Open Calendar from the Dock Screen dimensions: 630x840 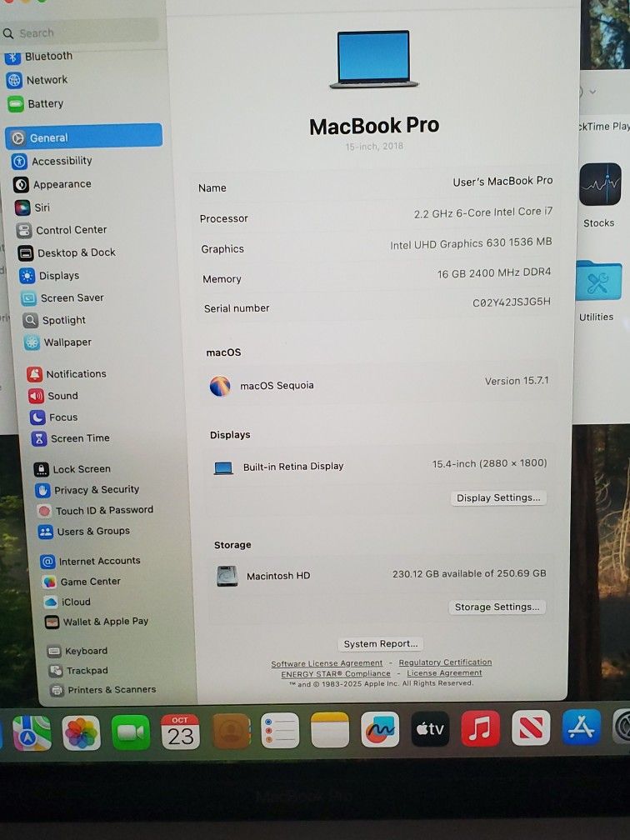[x=181, y=732]
